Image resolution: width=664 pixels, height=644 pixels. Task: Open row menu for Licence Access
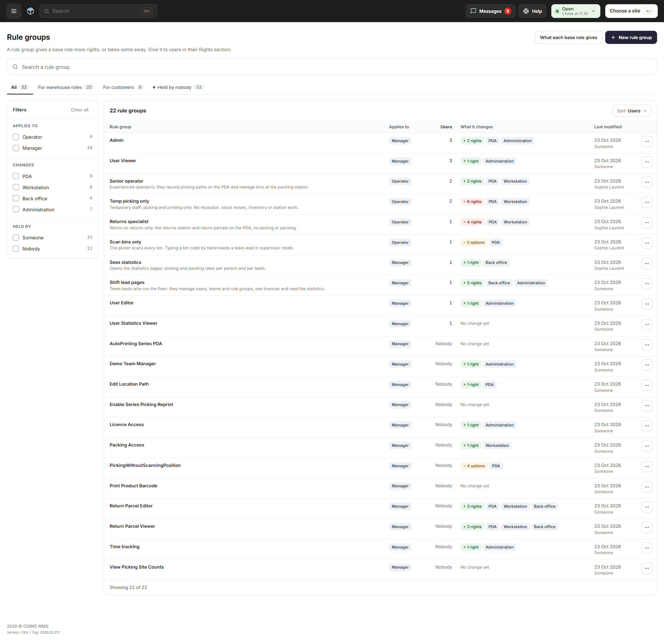pyautogui.click(x=647, y=426)
